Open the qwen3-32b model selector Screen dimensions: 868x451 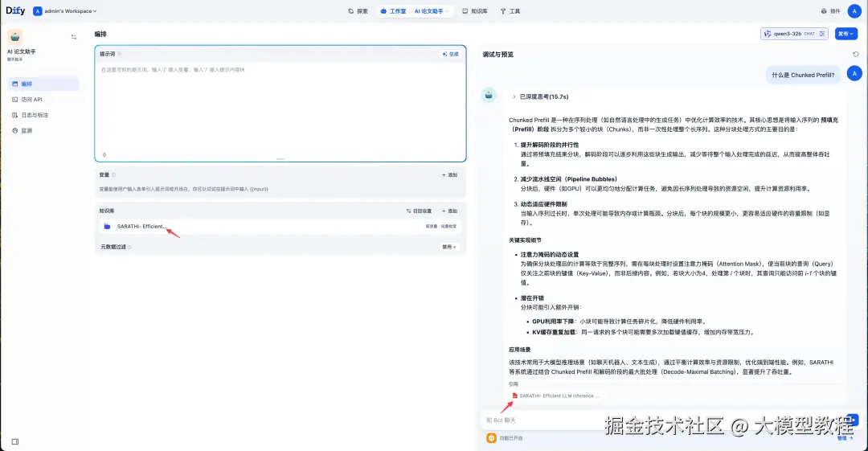[794, 34]
